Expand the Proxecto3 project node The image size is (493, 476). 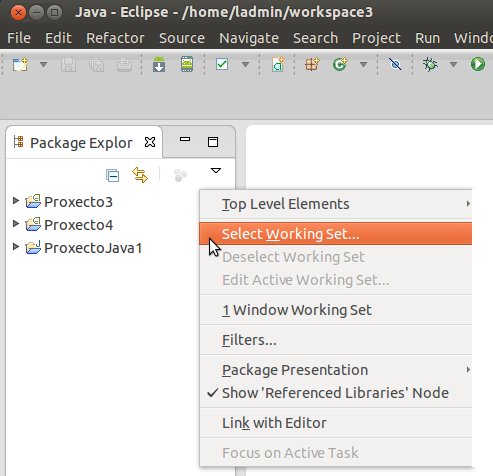pos(15,201)
